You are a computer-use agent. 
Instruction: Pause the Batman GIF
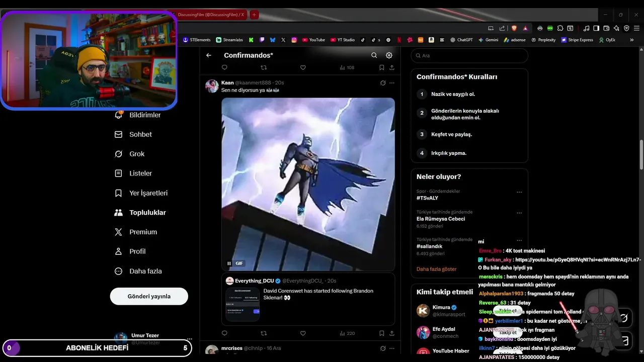coord(229,263)
